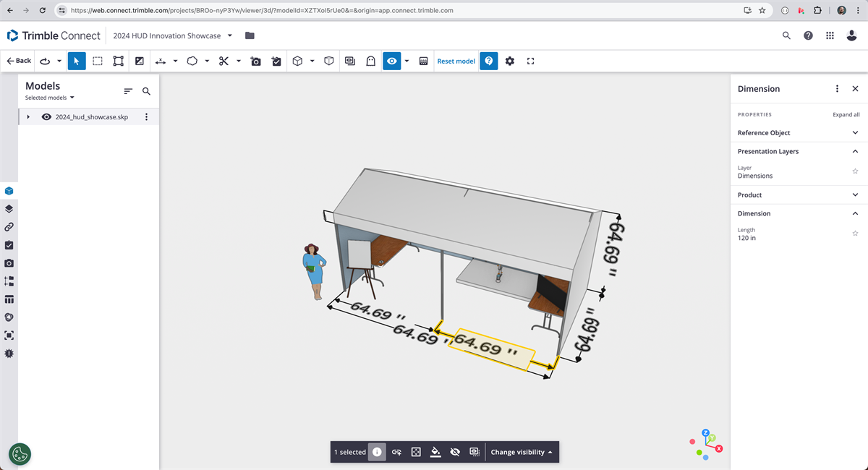Enable the eye visibility toggle in the toolbar
The width and height of the screenshot is (868, 470).
point(391,61)
